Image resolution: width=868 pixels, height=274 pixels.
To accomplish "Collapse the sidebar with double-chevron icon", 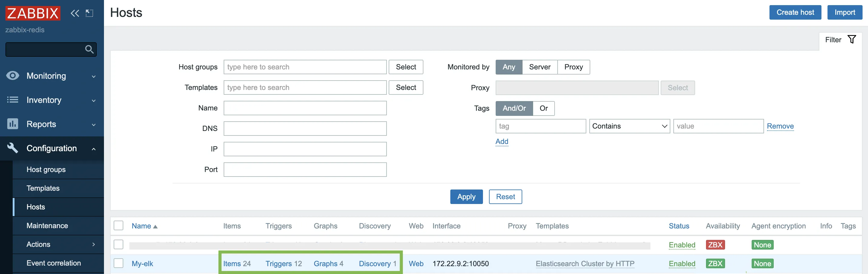I will click(74, 13).
